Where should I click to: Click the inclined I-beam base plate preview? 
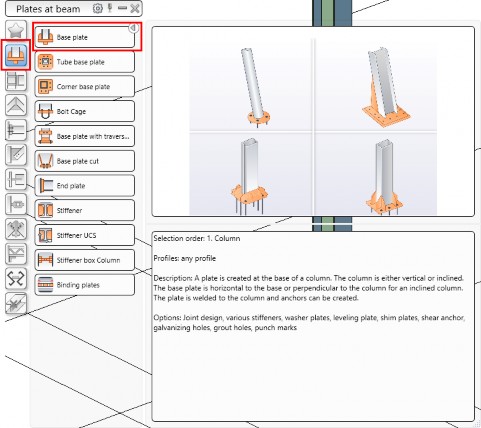tap(376, 85)
